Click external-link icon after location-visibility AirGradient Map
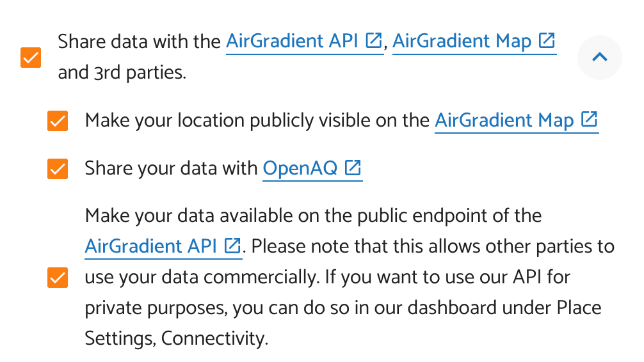This screenshot has width=644, height=362. pyautogui.click(x=589, y=120)
